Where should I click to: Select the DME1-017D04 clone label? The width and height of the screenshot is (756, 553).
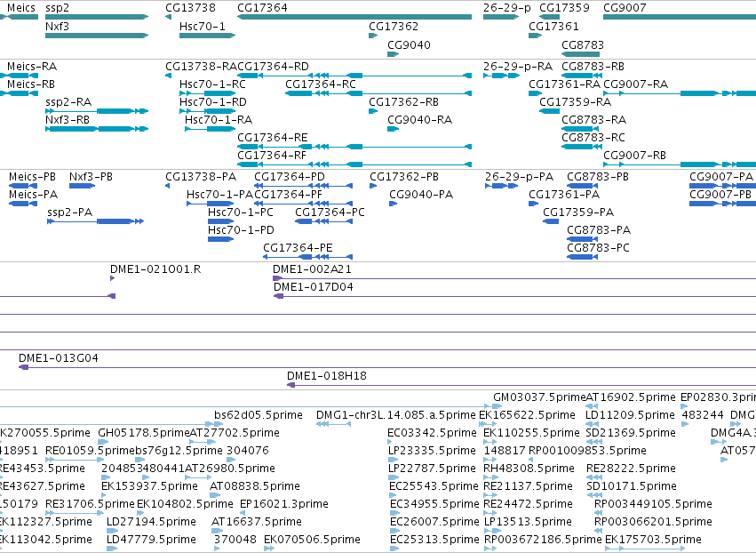[x=314, y=287]
